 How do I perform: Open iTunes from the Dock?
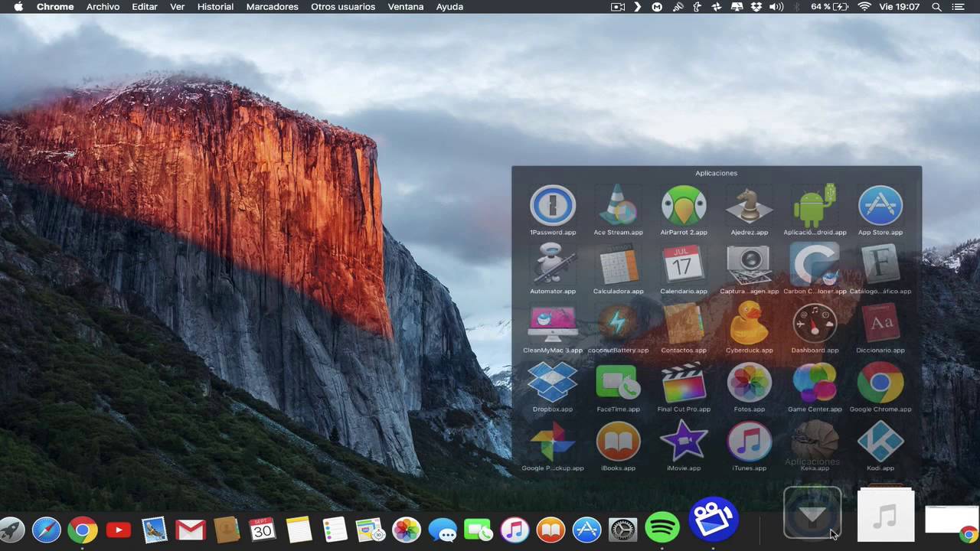point(514,530)
